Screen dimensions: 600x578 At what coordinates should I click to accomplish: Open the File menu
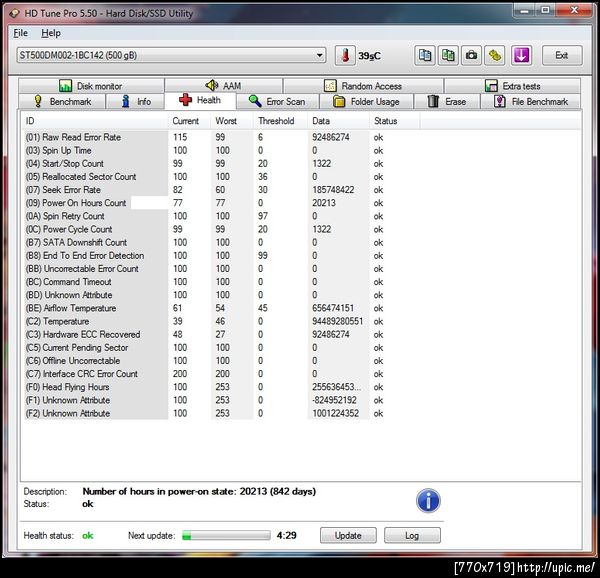[x=20, y=33]
